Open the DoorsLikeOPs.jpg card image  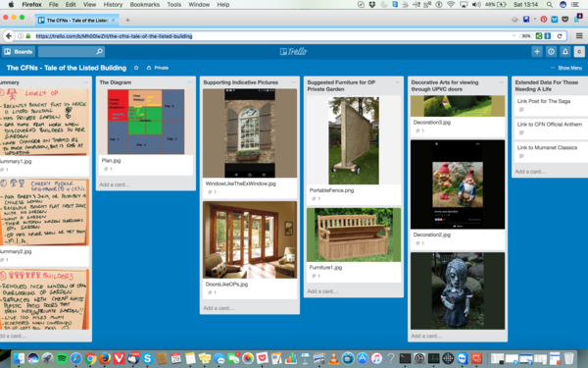[250, 239]
